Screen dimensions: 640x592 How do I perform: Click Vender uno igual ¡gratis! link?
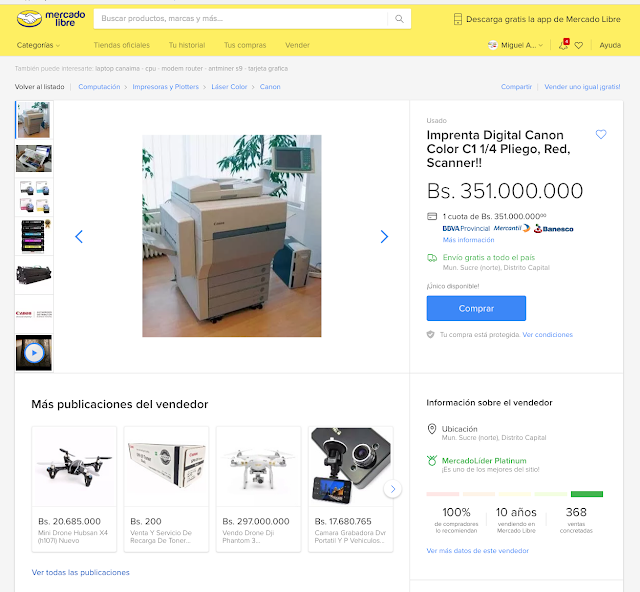pos(582,87)
